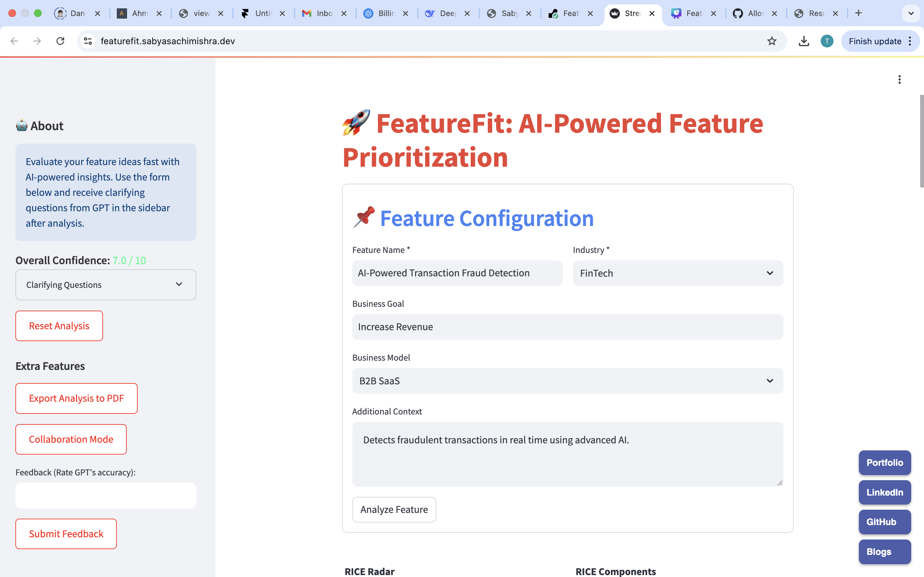Open the LinkedIn floating link
The image size is (924, 577).
884,492
